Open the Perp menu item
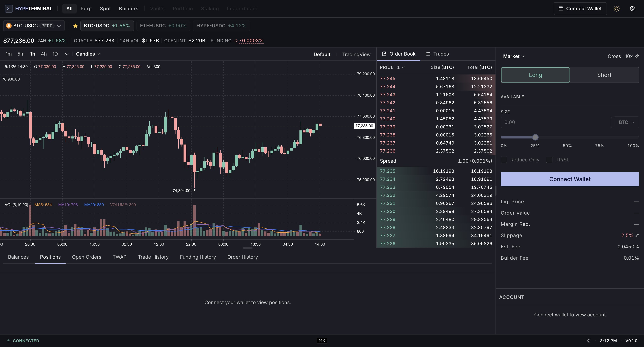Viewport: 644px width, 347px height. [86, 9]
